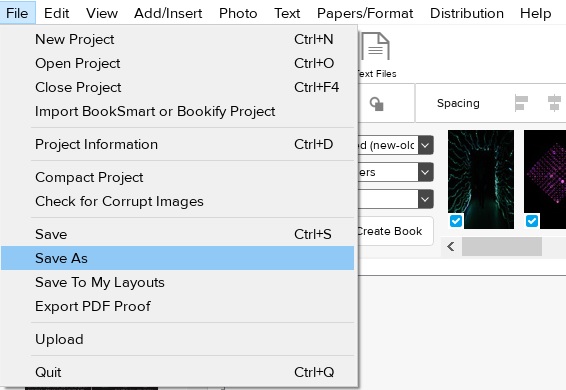Select Compact Project option
566x390 pixels.
(178, 178)
